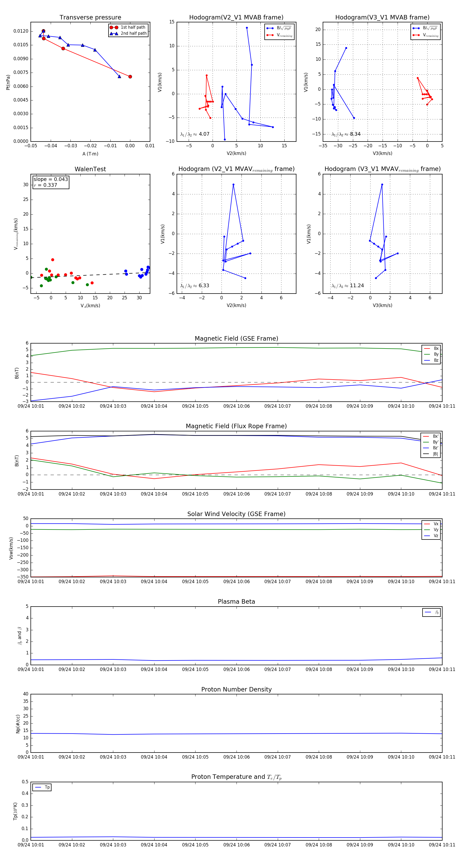Click the 'Magnetic Field (Flux Rope Frame)' title

tap(236, 426)
